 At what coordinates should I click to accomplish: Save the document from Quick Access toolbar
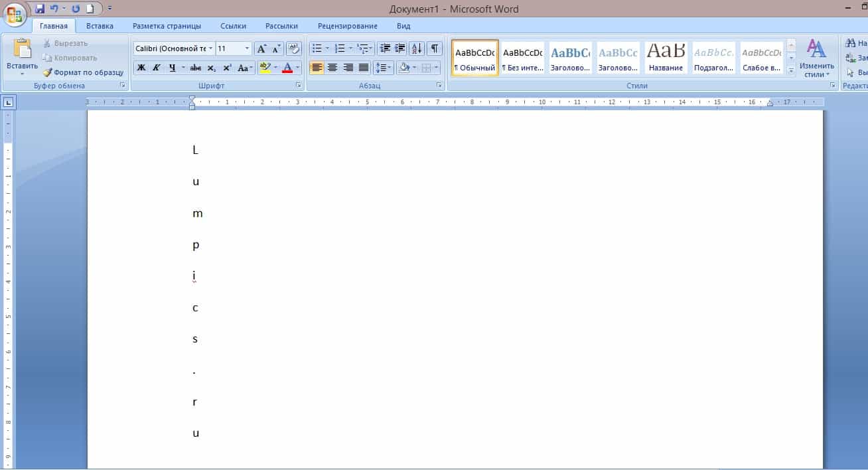coord(40,9)
